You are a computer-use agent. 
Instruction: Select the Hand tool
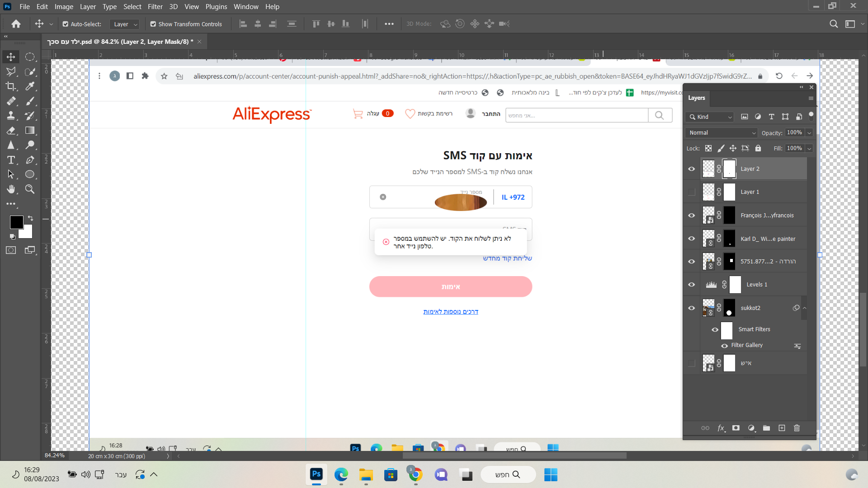pos(11,189)
